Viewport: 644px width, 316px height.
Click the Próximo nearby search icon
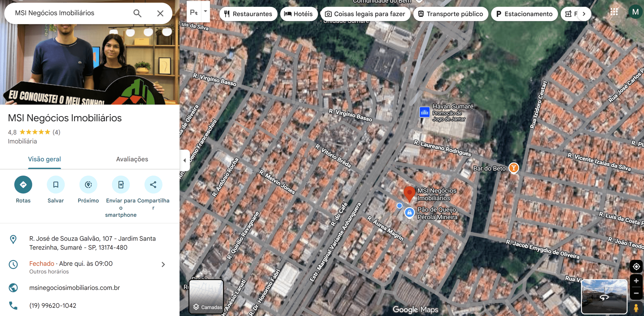click(x=88, y=184)
